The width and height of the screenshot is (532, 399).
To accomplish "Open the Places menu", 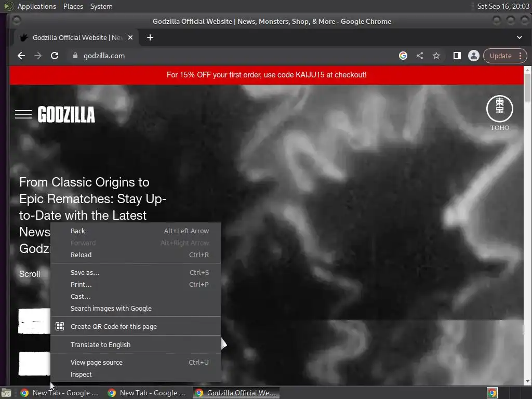I will pyautogui.click(x=73, y=6).
